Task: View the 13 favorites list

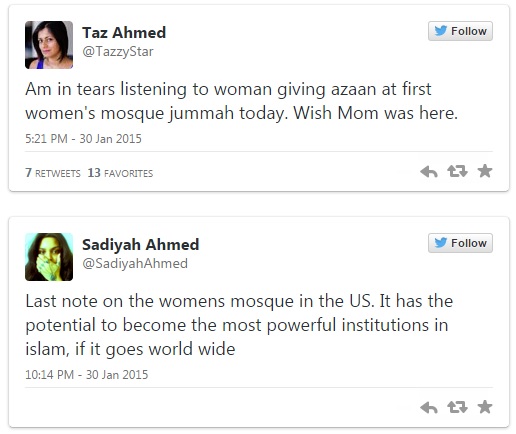Action: click(x=120, y=173)
